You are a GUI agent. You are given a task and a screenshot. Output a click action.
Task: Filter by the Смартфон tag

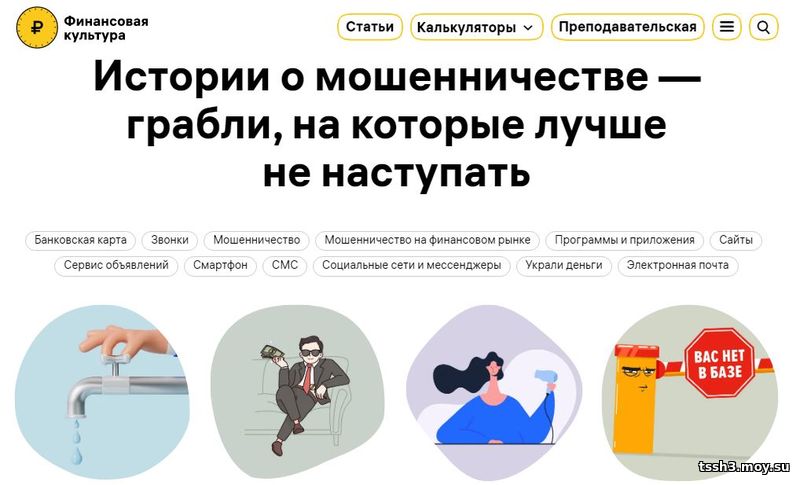tap(220, 266)
